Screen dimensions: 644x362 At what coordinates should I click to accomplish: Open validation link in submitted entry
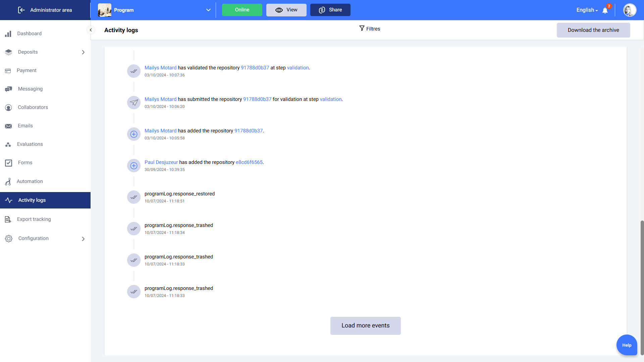point(331,99)
